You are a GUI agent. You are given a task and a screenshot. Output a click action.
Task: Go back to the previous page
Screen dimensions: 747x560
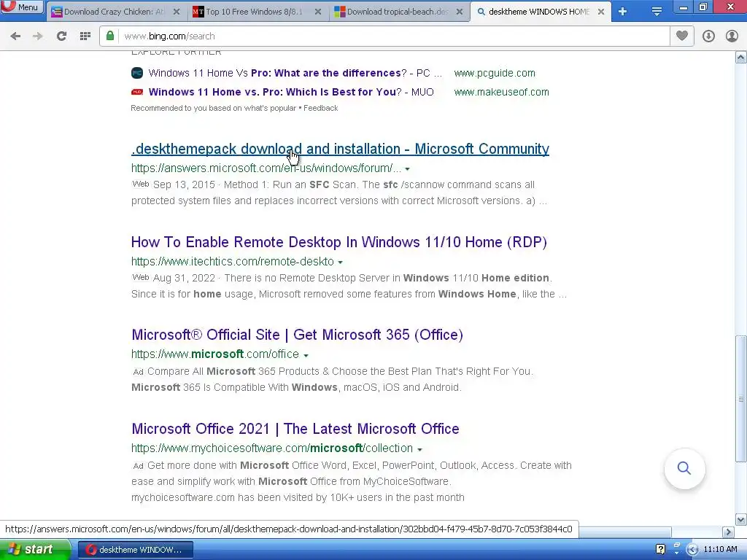click(15, 36)
